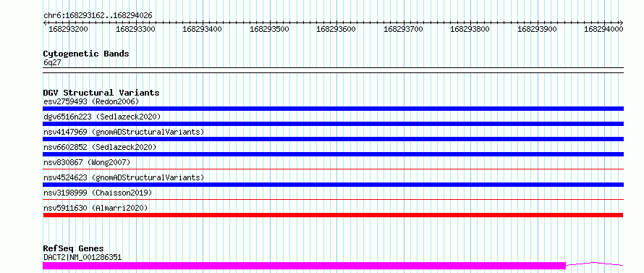Open variant nsv4147969 (gnomADStructuralVariants) label
644x273 pixels.
coord(124,132)
